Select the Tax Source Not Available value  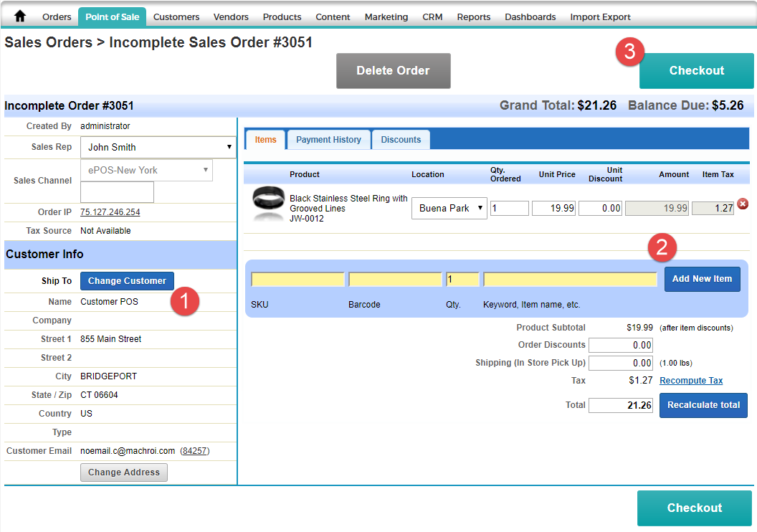point(105,231)
